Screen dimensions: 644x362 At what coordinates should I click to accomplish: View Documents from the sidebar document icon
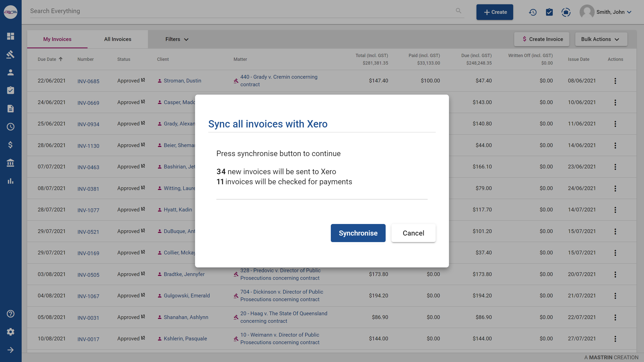point(11,109)
